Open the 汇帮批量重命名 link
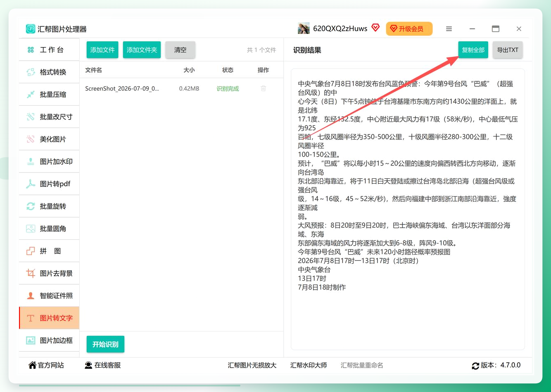551x392 pixels. pos(362,365)
